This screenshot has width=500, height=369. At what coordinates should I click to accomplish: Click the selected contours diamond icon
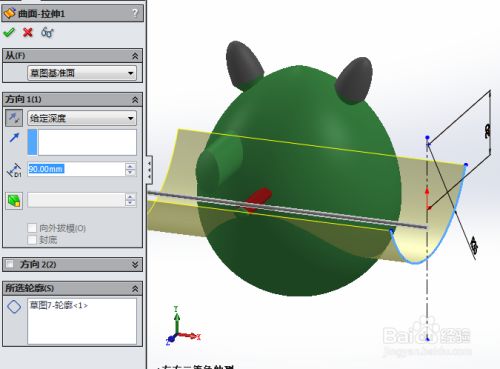[x=14, y=306]
